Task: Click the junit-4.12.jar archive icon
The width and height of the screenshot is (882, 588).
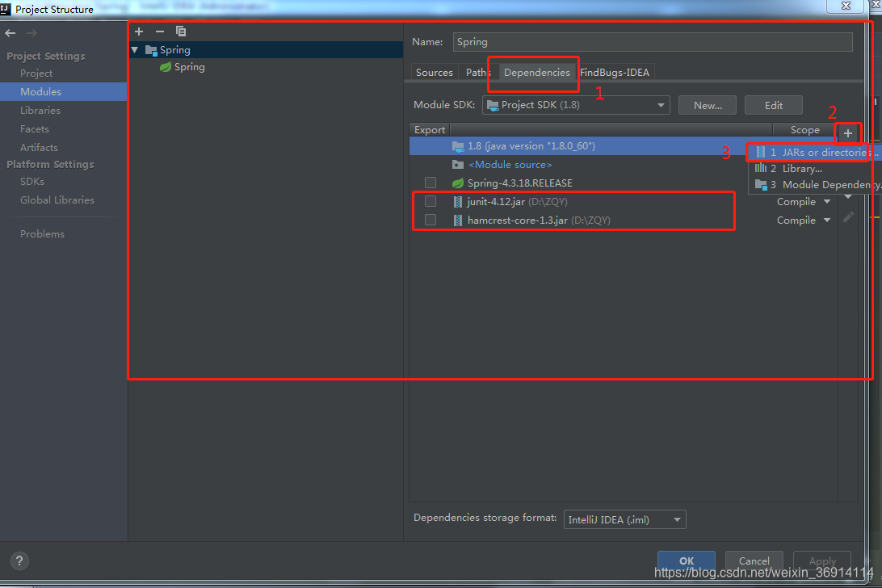Action: click(457, 201)
